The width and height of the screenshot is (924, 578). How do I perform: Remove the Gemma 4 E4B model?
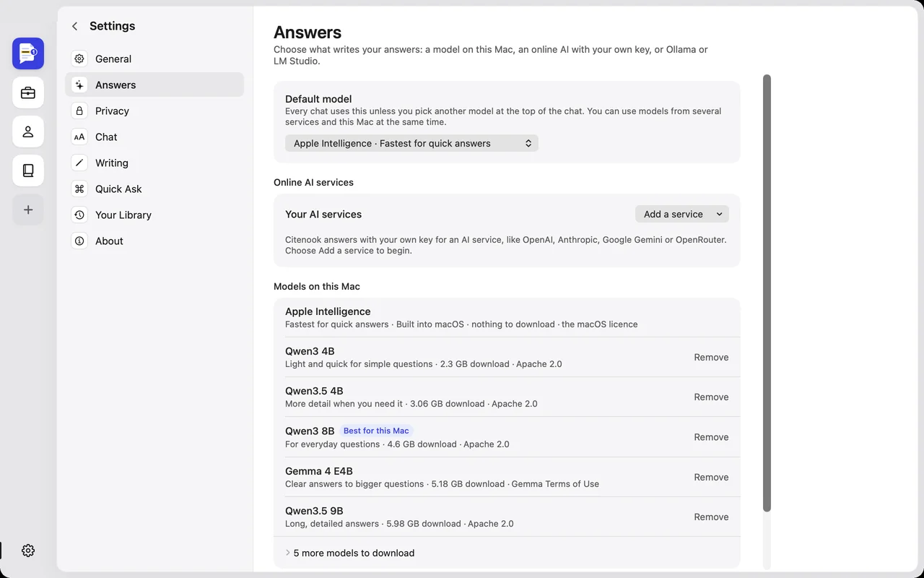[x=711, y=477]
